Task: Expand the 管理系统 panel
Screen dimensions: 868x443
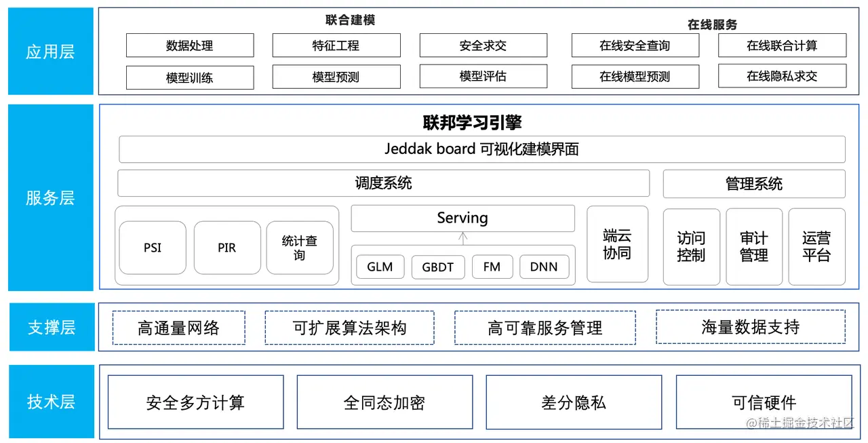Action: pos(753,183)
